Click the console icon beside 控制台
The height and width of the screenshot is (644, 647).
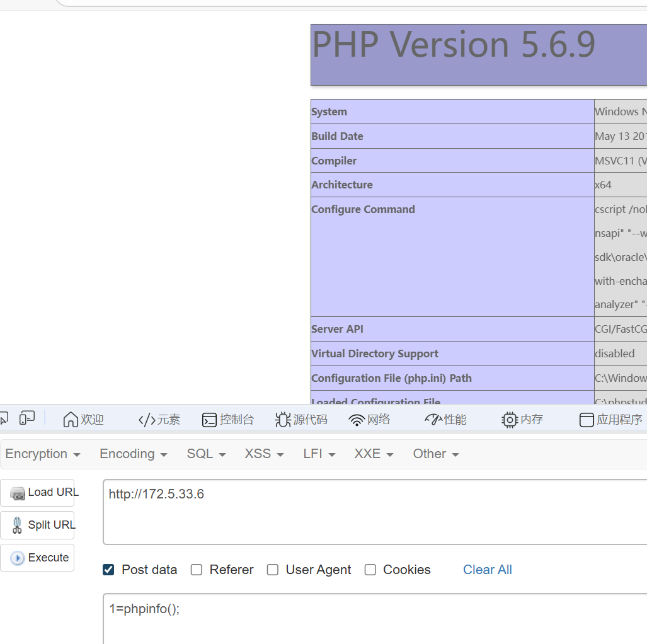pyautogui.click(x=209, y=420)
